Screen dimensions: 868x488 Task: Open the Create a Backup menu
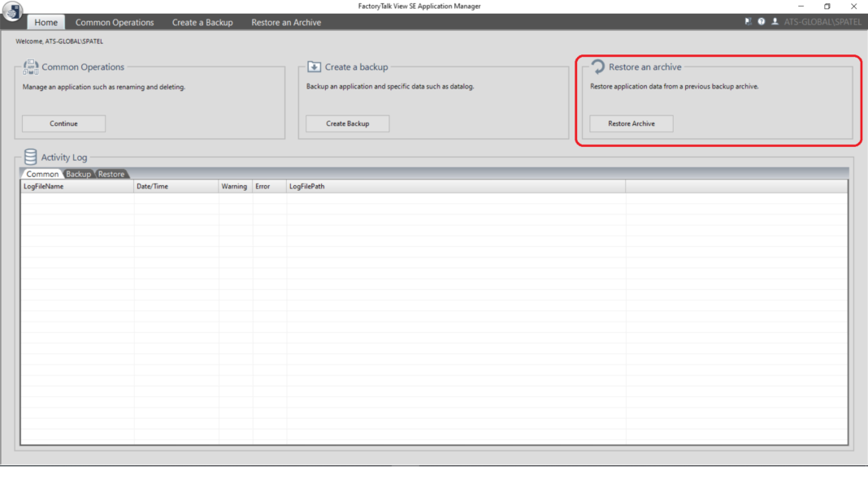coord(202,22)
